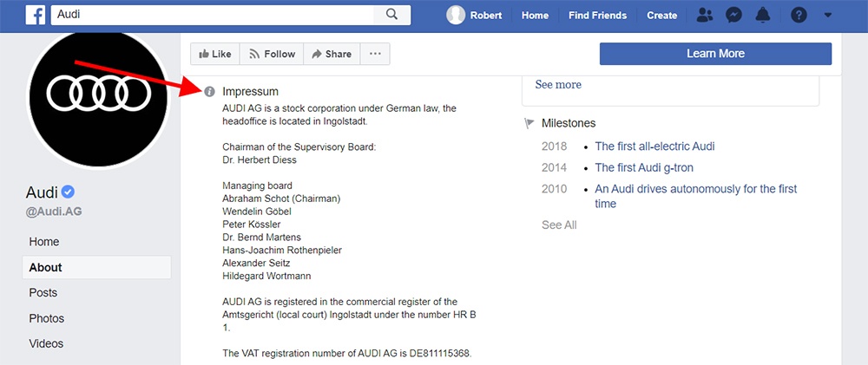Like the Audi page
Image resolution: width=868 pixels, height=365 pixels.
coord(214,54)
